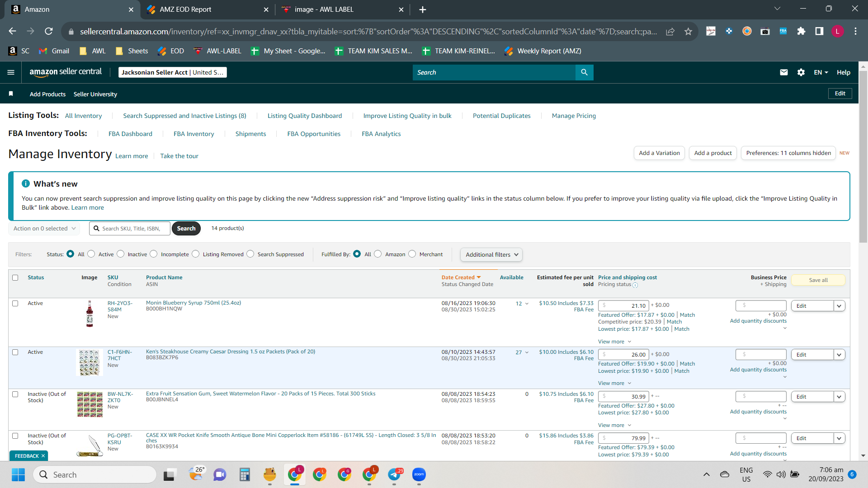868x488 pixels.
Task: Sort by the Date Created column header
Action: click(461, 277)
